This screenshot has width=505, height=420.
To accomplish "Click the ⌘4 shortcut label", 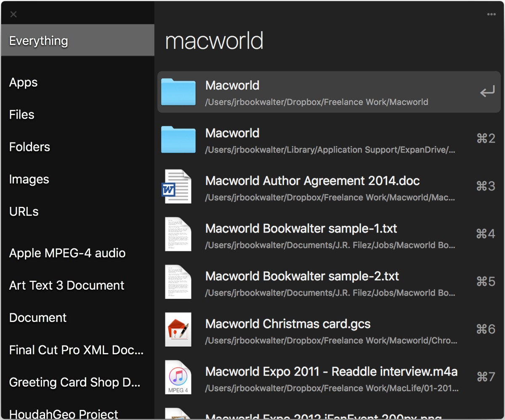I will (x=486, y=234).
